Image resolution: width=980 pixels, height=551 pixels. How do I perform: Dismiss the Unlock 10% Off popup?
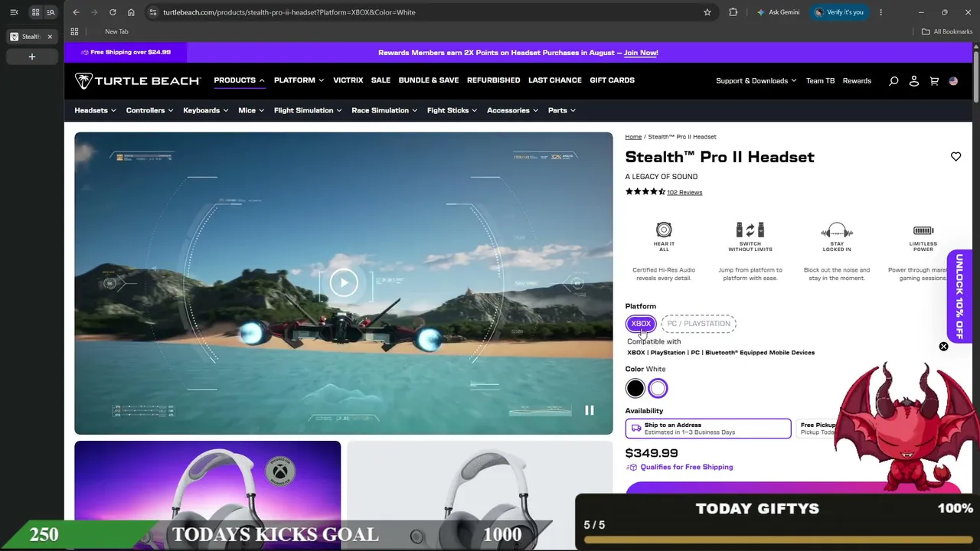(x=943, y=347)
